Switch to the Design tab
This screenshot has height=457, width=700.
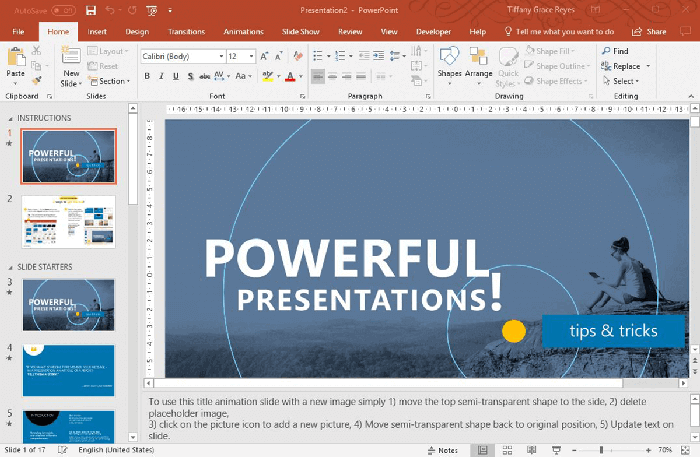coord(137,32)
